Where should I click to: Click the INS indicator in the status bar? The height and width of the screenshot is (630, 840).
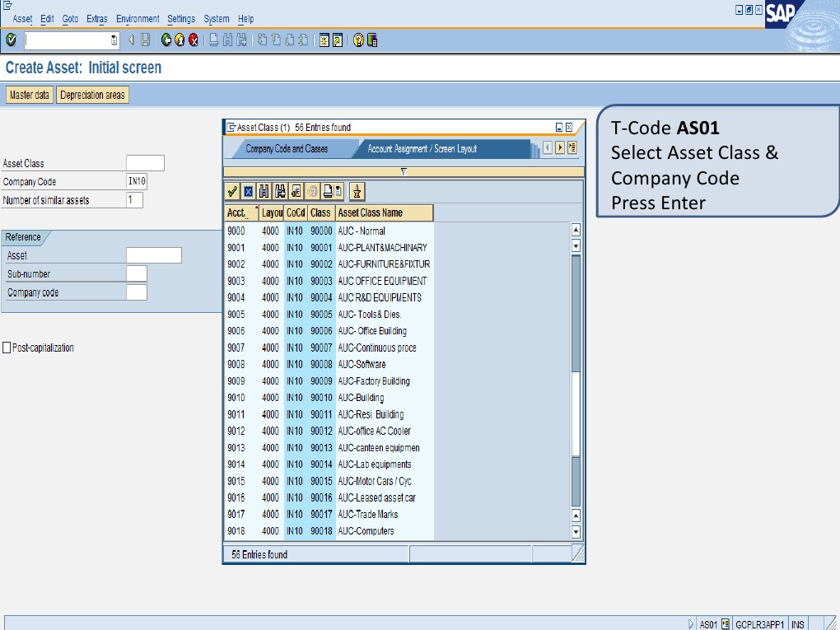click(796, 623)
